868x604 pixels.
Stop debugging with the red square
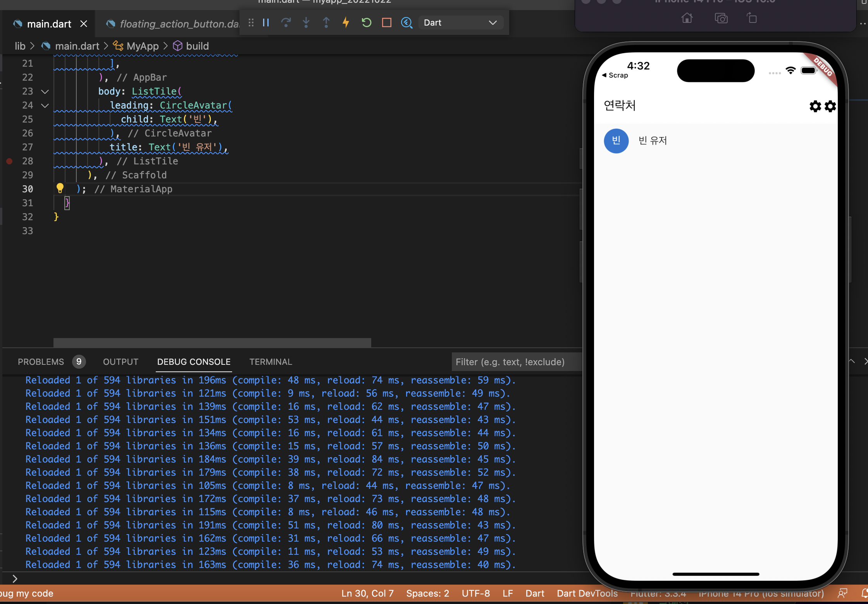tap(386, 22)
